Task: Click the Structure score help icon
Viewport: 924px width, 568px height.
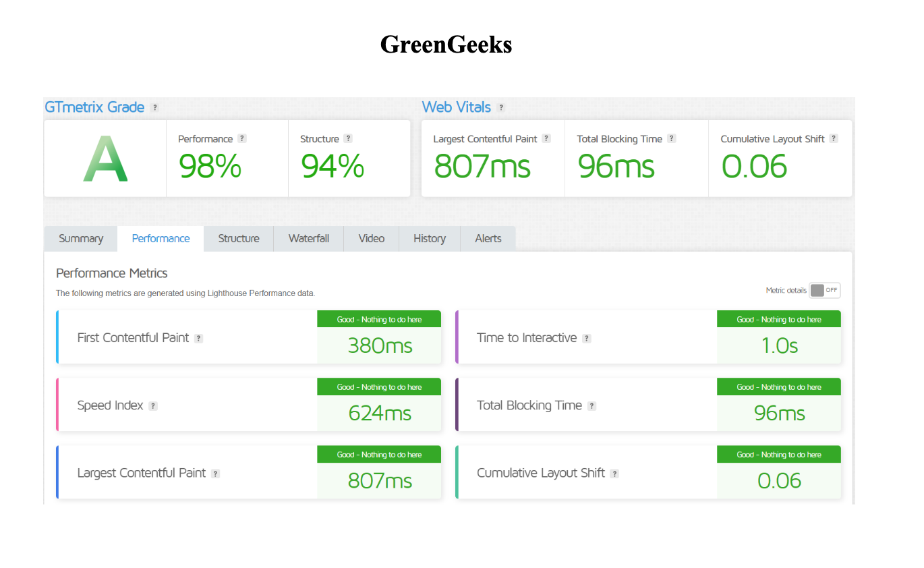Action: tap(348, 138)
